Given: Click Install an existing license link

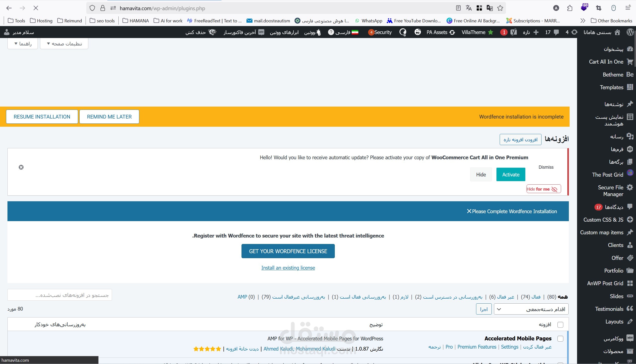Looking at the screenshot, I should 288,268.
